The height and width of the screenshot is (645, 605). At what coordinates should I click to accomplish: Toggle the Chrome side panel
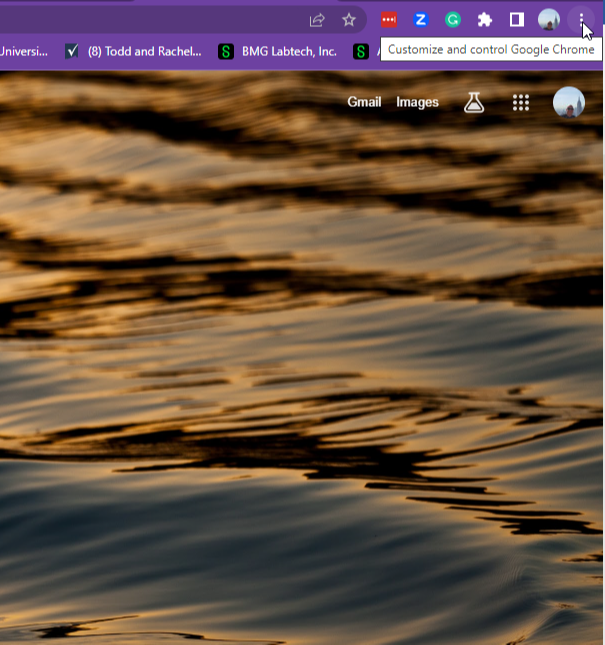pyautogui.click(x=517, y=20)
